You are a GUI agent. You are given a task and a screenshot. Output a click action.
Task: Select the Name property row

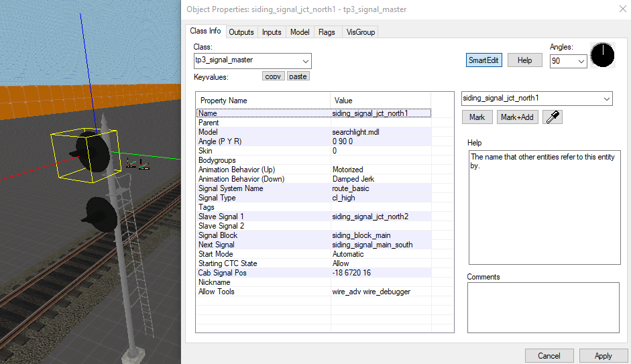tap(314, 113)
